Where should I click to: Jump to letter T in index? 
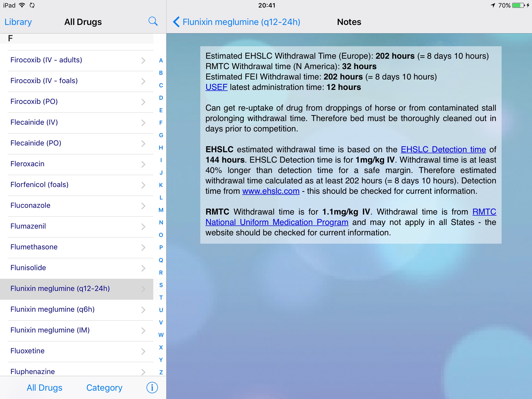(161, 297)
